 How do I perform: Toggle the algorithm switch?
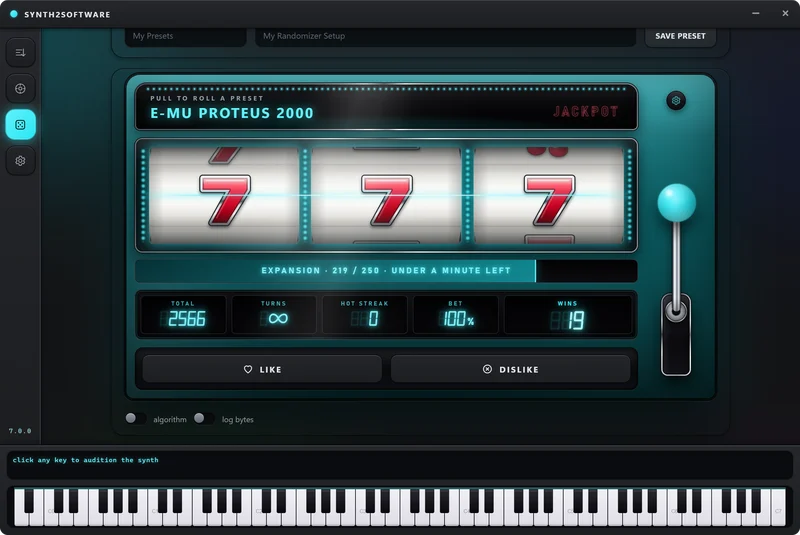coord(135,419)
